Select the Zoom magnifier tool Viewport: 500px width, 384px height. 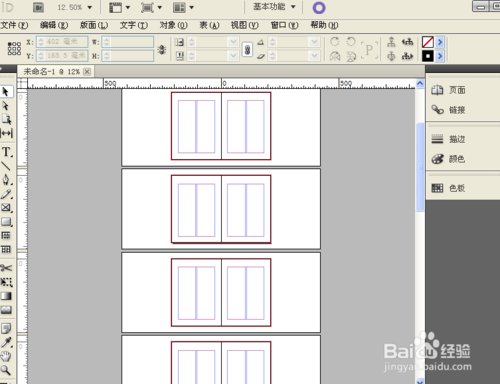point(6,370)
